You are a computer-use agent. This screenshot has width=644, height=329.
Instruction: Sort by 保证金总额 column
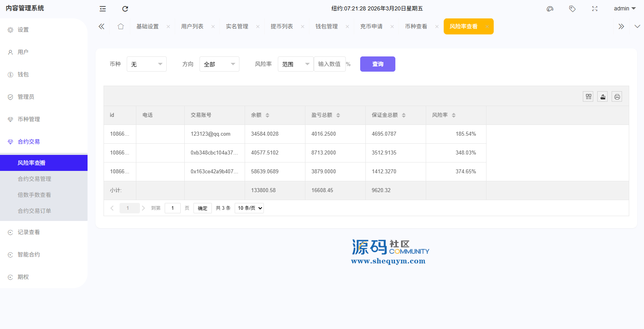click(404, 115)
